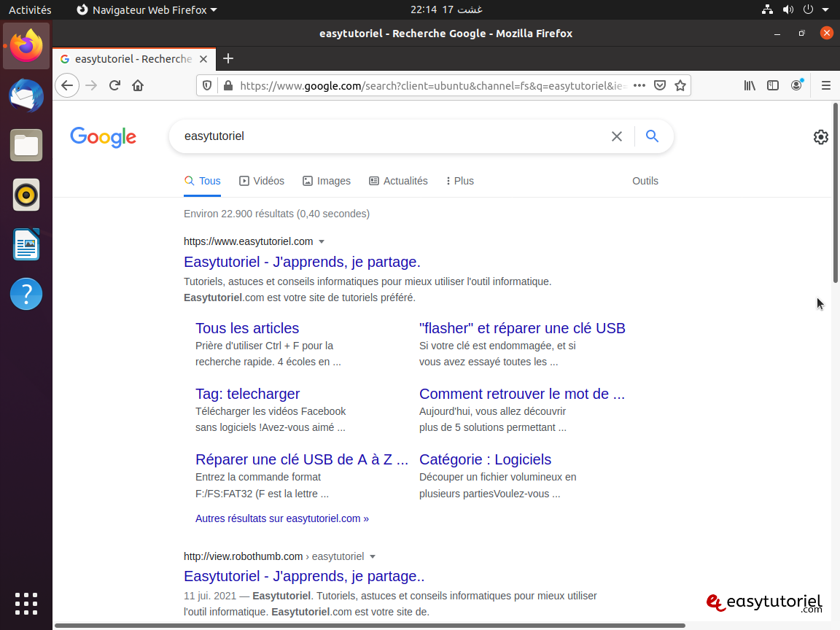Image resolution: width=840 pixels, height=630 pixels.
Task: Launch Thunderbird from the dock
Action: [26, 96]
